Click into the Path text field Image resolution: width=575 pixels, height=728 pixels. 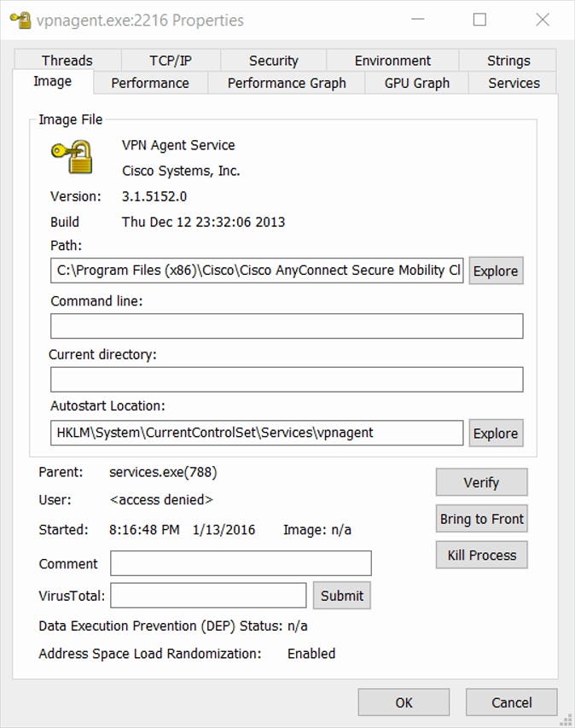click(x=257, y=271)
